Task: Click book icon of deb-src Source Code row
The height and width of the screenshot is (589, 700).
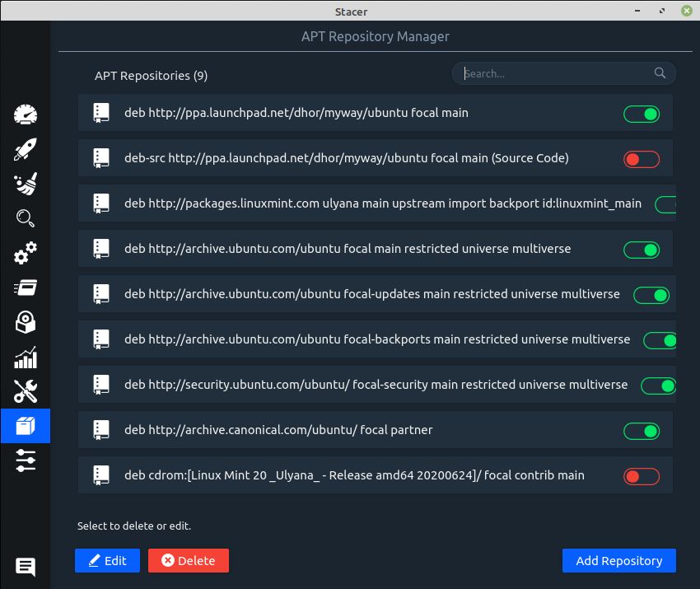Action: coord(101,158)
